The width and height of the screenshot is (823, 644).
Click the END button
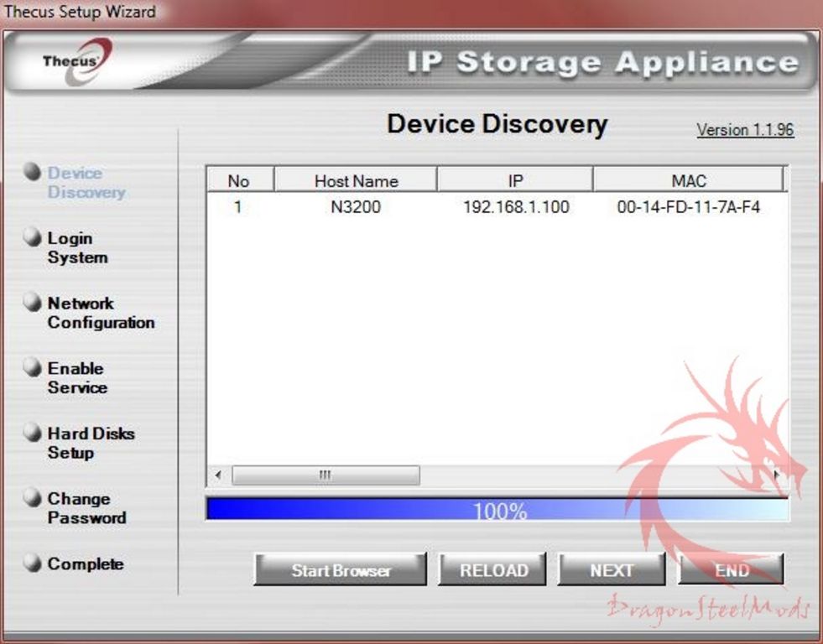[x=732, y=569]
